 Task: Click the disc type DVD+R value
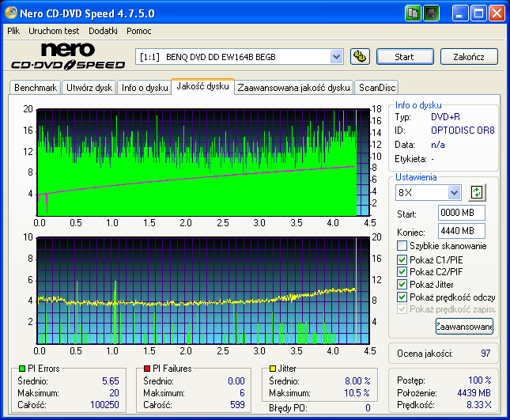pos(445,117)
